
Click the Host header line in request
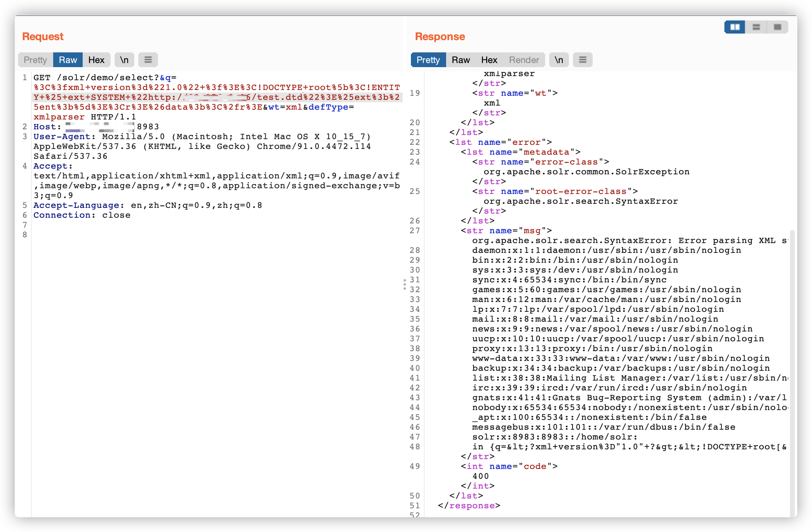coord(97,127)
